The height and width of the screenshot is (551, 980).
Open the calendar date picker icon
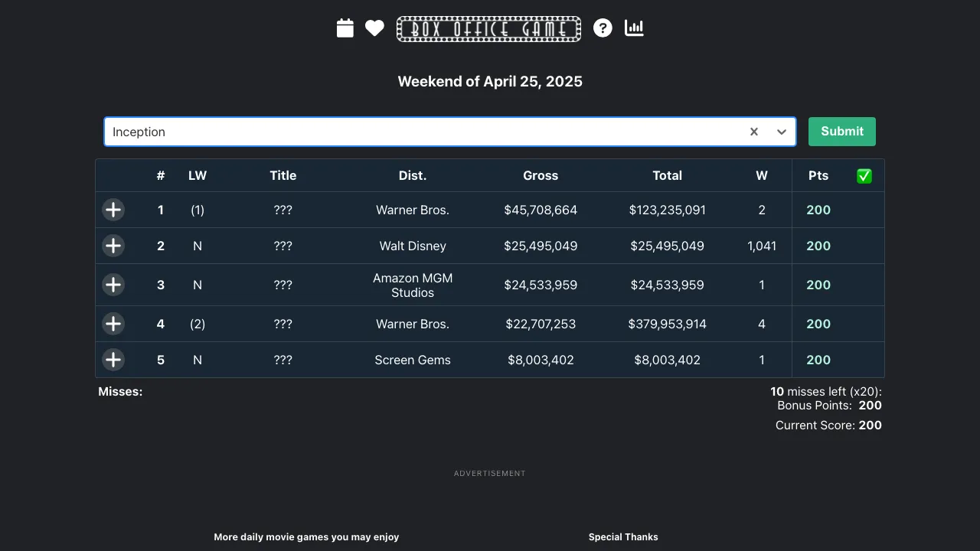coord(345,28)
